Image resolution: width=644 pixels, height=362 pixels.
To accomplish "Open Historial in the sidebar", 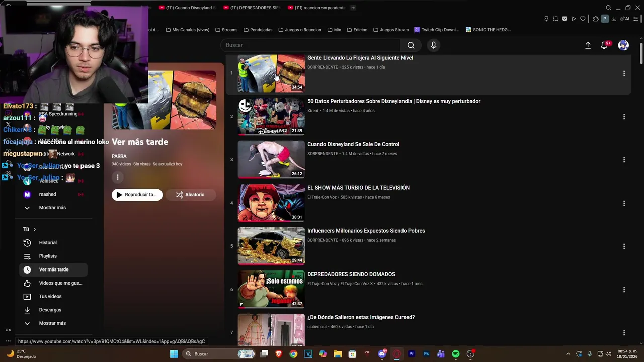I will click(x=53, y=243).
